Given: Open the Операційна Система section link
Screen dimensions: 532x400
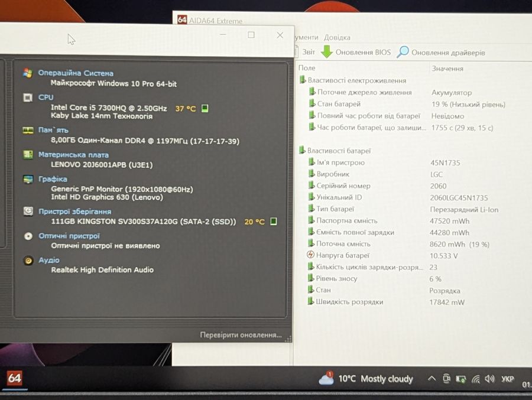Looking at the screenshot, I should [76, 73].
